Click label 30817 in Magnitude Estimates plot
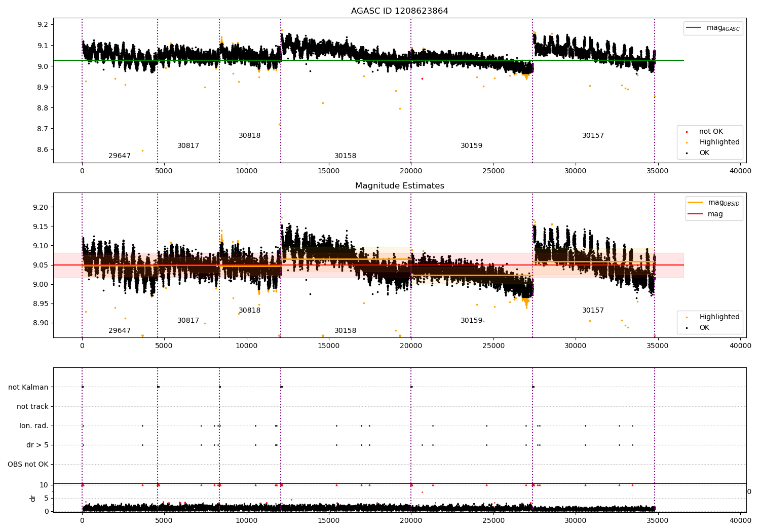This screenshot has height=532, width=760. (x=188, y=321)
